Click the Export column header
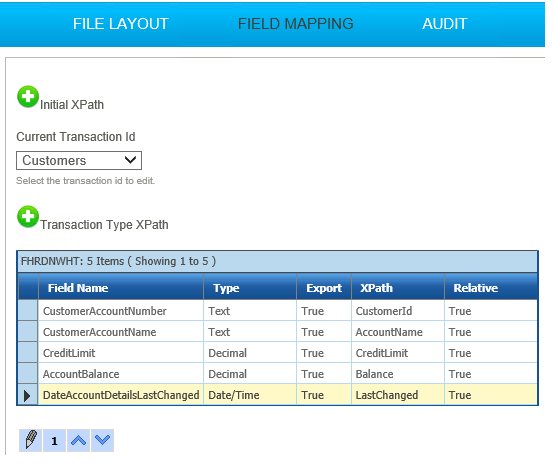This screenshot has width=553, height=465. 324,288
